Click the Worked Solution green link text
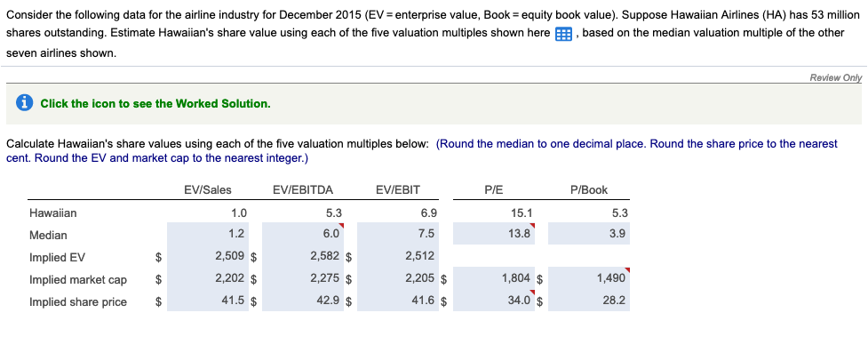 [155, 104]
